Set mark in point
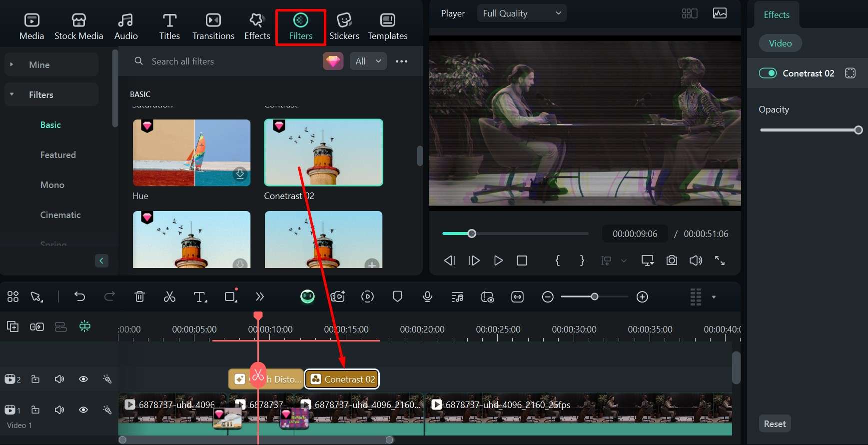 [x=558, y=260]
